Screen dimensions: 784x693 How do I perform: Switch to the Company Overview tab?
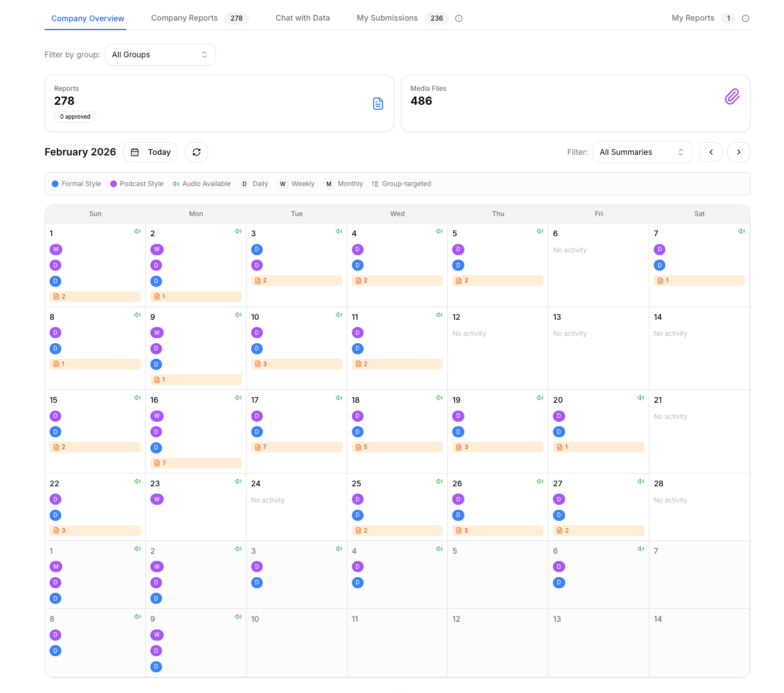[87, 18]
